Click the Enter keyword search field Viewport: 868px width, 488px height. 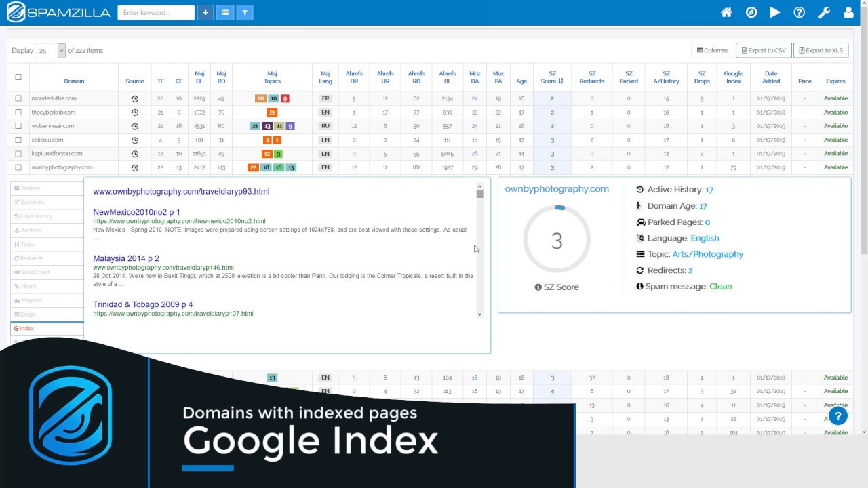coord(156,12)
